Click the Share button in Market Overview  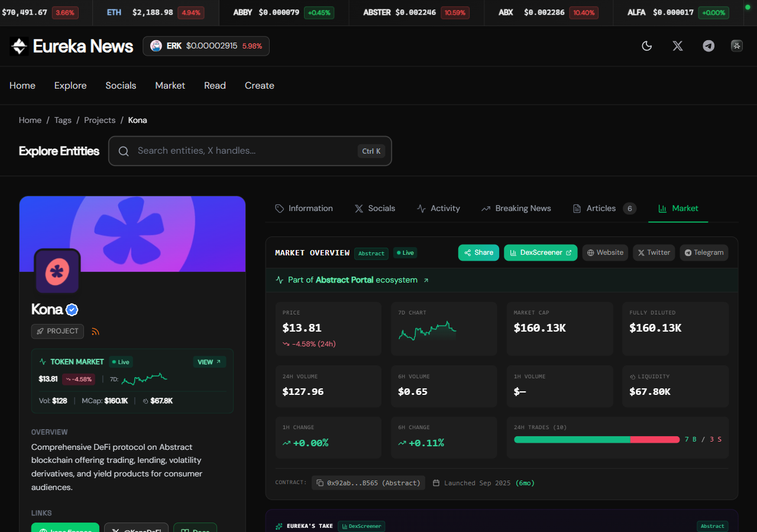tap(478, 252)
